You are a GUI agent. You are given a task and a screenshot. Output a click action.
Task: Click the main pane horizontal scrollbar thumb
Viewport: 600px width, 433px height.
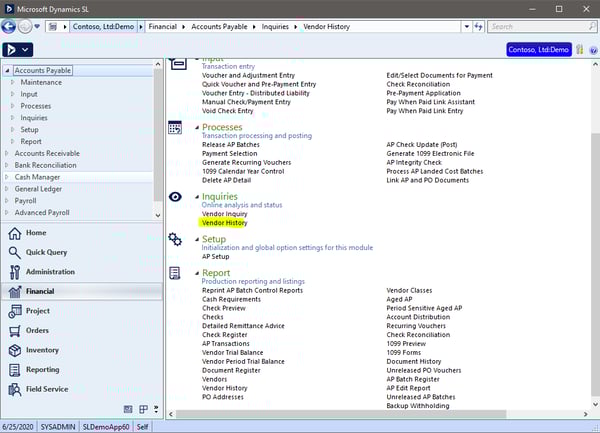(x=341, y=414)
